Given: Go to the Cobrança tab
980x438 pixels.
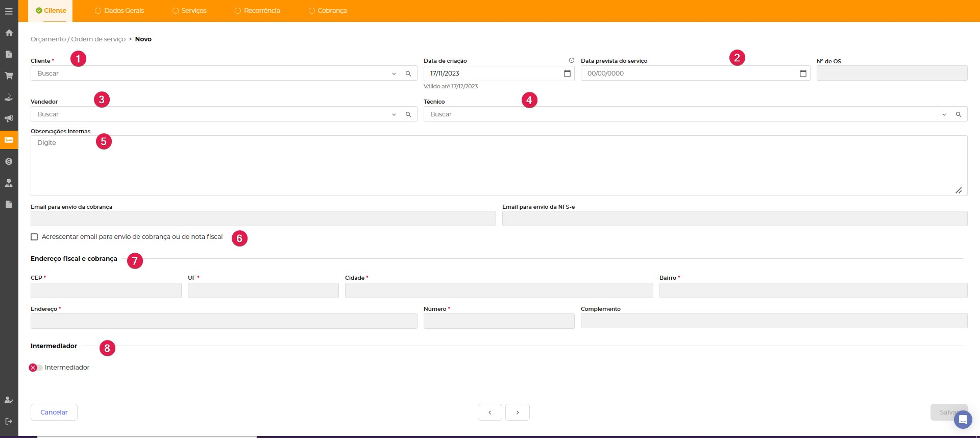Looking at the screenshot, I should 328,11.
